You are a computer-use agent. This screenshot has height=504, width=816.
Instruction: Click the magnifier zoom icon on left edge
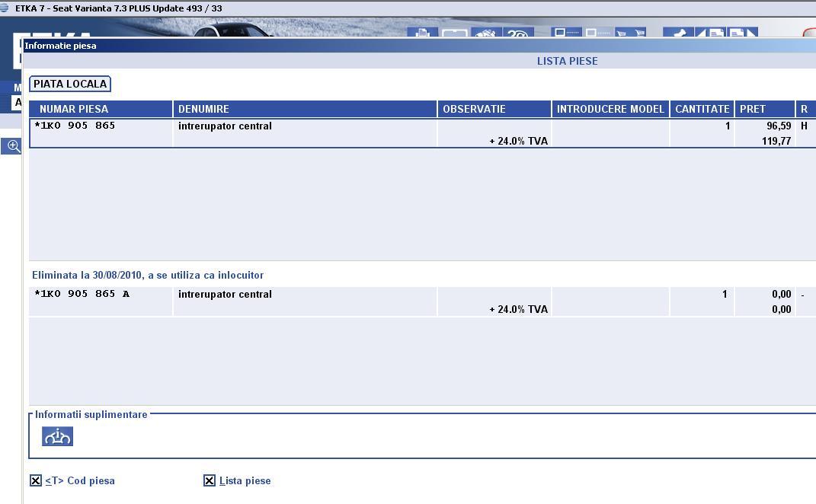tap(13, 145)
